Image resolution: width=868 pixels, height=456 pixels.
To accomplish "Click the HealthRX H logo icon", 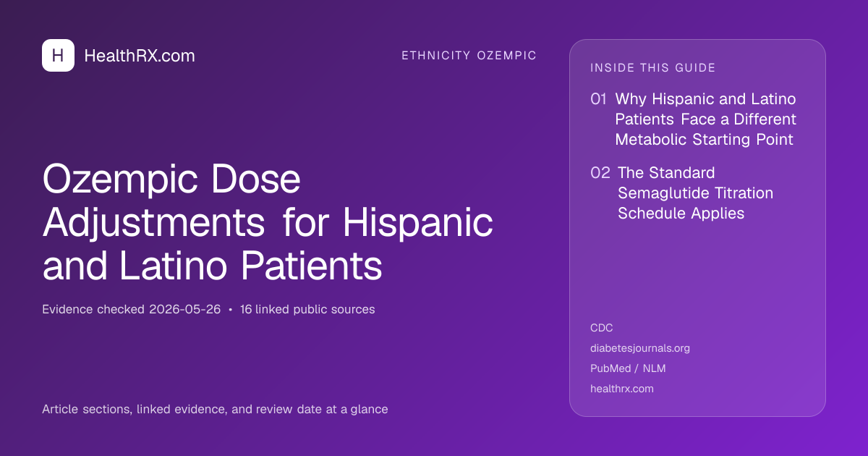I will (58, 56).
